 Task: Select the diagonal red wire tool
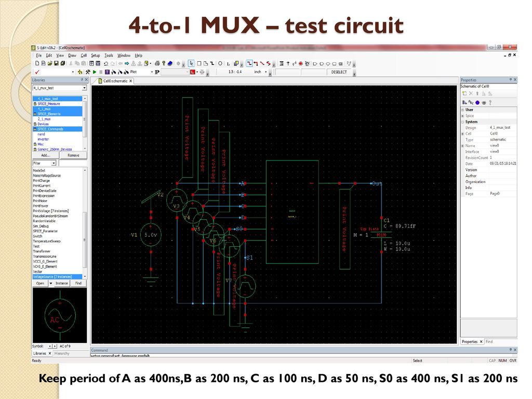[x=262, y=63]
